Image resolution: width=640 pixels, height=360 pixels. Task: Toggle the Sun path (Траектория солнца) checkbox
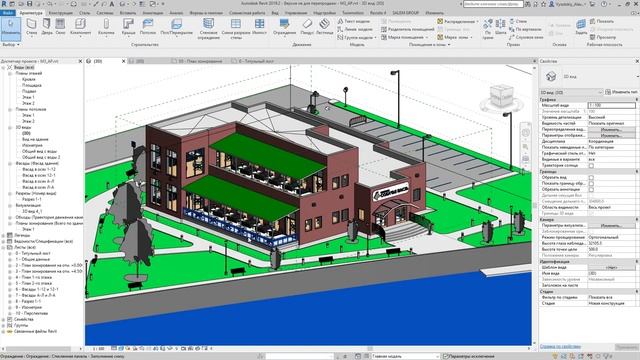[591, 166]
